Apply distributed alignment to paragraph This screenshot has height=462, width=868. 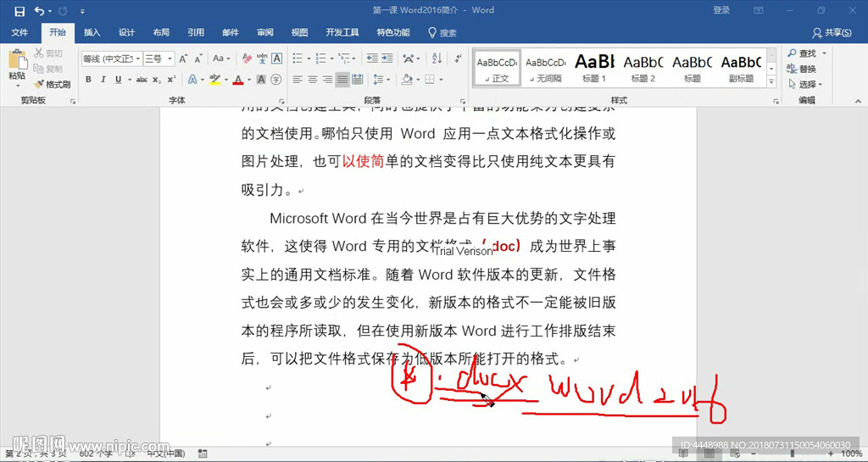tap(358, 80)
